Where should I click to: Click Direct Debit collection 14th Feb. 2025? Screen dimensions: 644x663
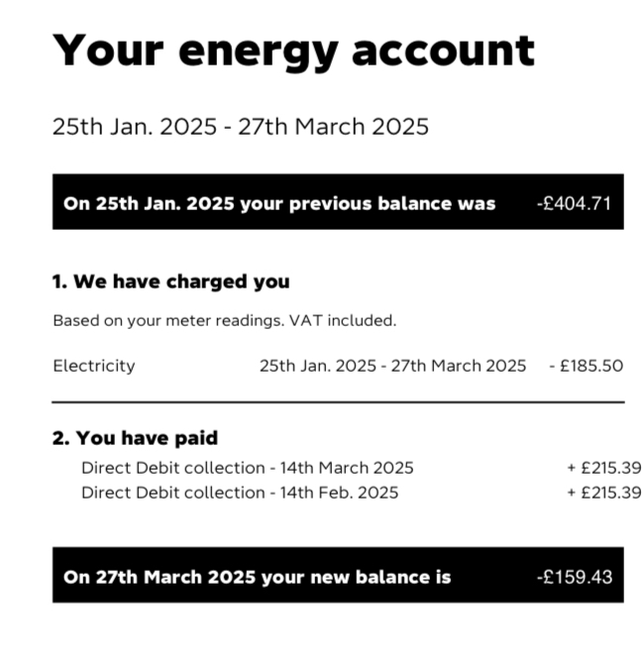click(240, 493)
